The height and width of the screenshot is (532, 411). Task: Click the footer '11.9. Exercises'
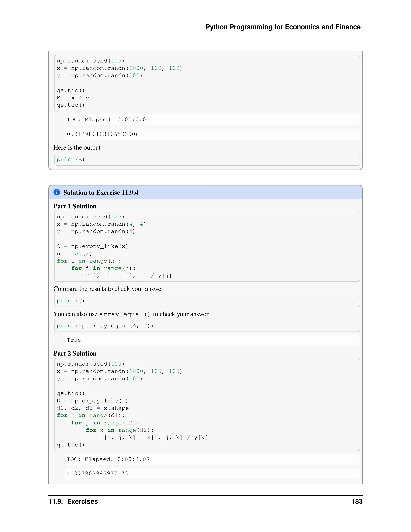pos(73,501)
